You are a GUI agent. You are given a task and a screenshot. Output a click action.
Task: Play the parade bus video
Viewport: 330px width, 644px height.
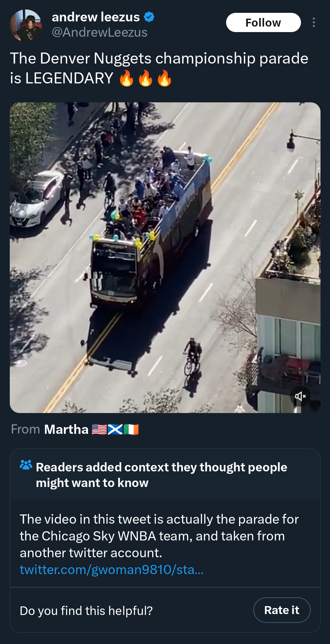pyautogui.click(x=165, y=258)
